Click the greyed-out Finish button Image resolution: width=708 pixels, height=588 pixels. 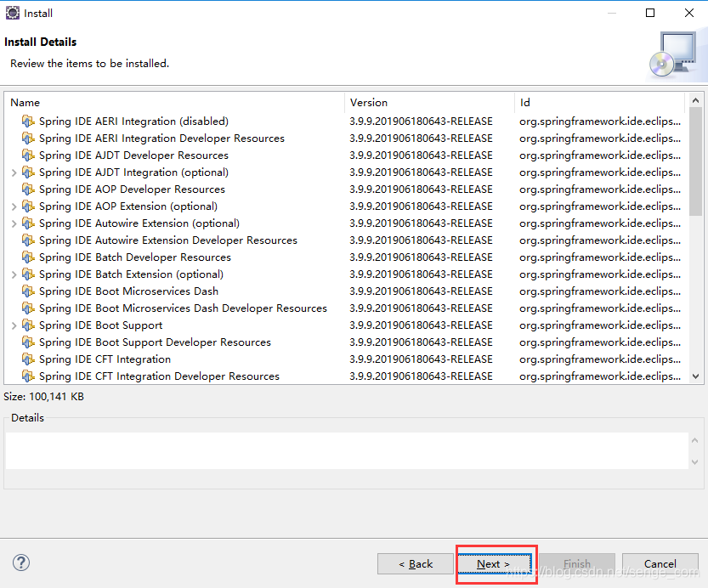click(x=577, y=564)
